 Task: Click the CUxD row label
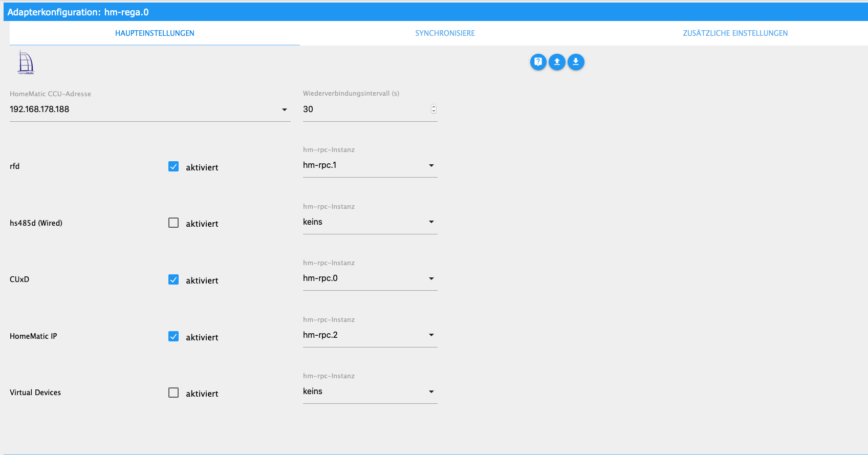pos(19,279)
